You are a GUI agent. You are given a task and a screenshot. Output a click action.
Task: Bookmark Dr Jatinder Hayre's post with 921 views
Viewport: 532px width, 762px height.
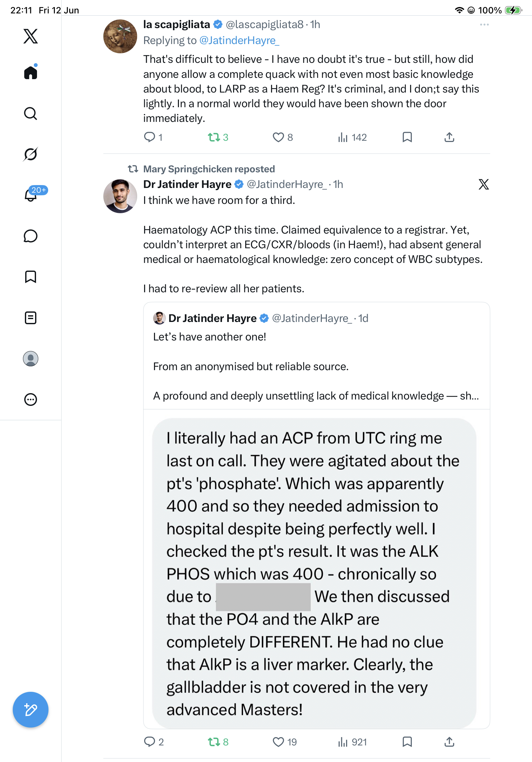coord(407,742)
